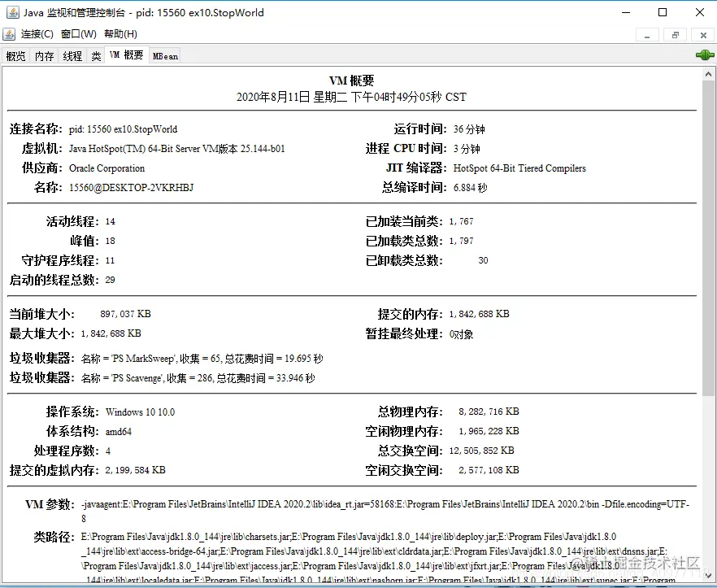The image size is (717, 588).
Task: Restore the inner frame window
Action: coord(676,35)
